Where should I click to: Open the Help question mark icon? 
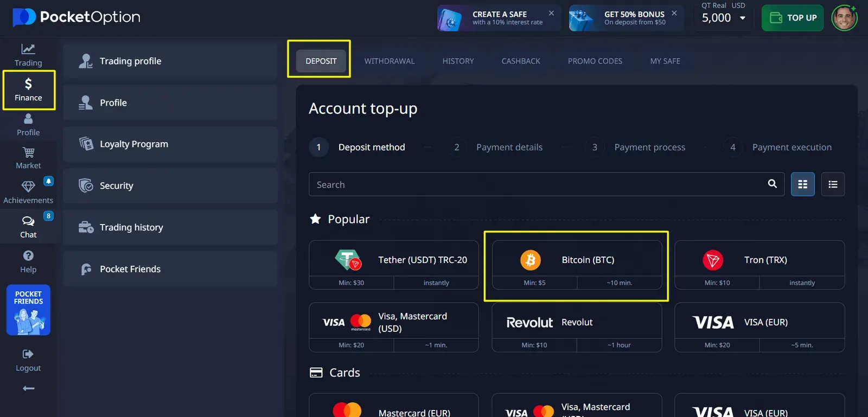click(28, 255)
